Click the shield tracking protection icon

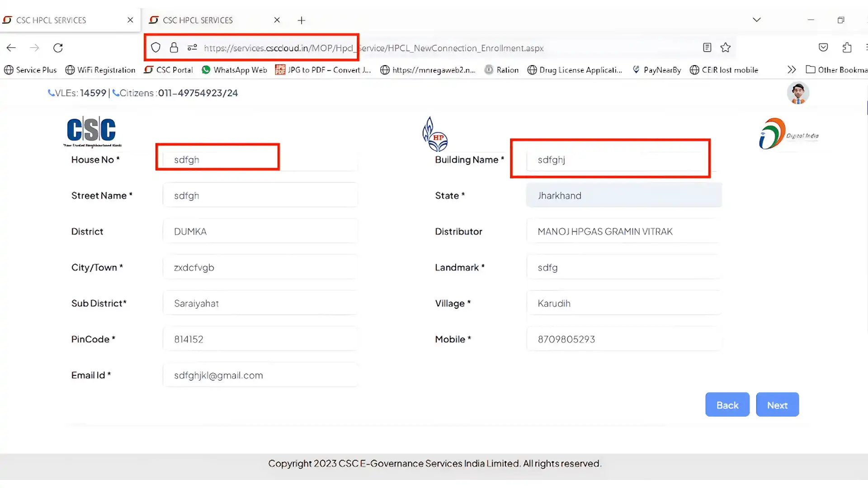click(156, 47)
